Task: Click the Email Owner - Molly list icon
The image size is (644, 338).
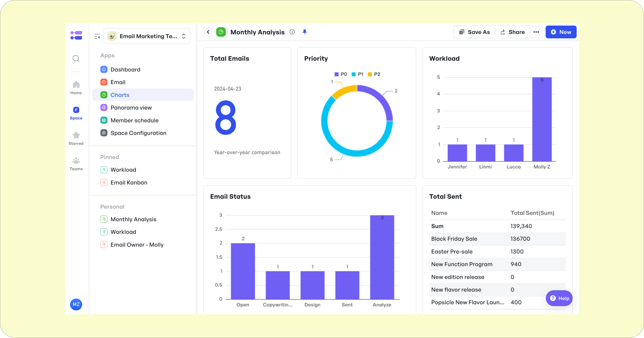Action: [104, 245]
